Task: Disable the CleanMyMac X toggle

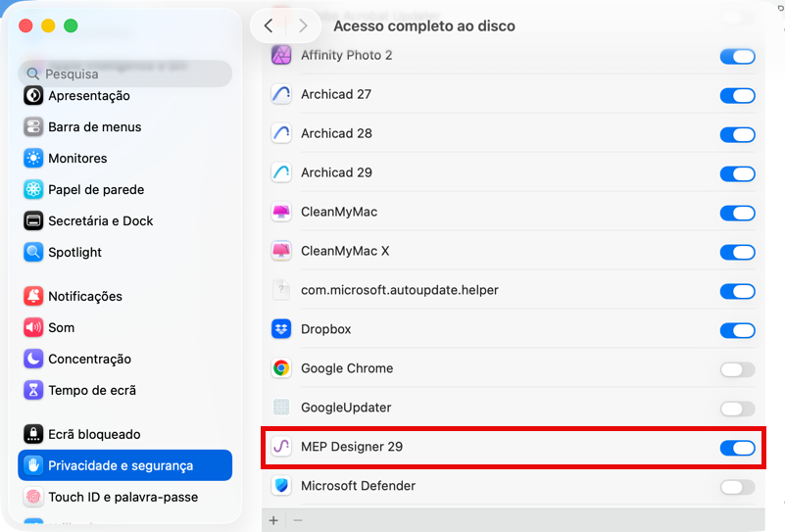Action: tap(737, 252)
